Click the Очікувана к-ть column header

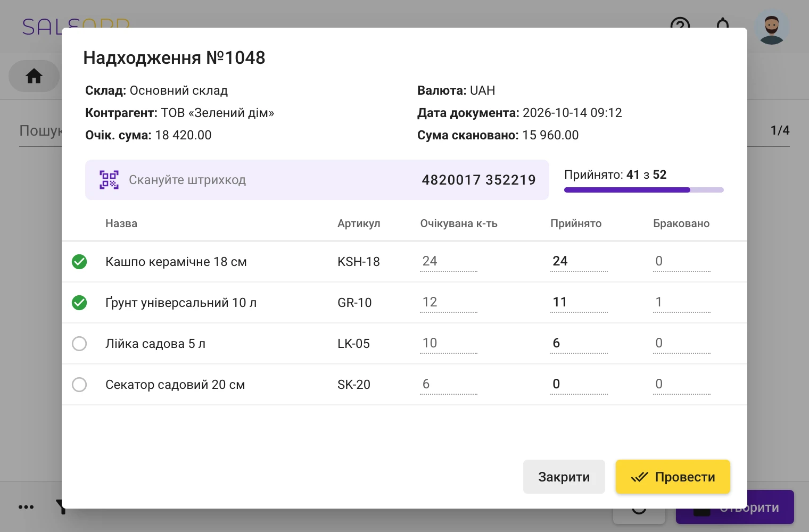tap(459, 223)
